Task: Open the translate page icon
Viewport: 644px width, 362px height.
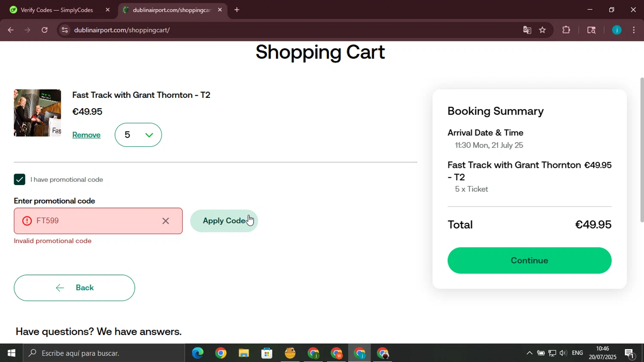Action: (527, 30)
